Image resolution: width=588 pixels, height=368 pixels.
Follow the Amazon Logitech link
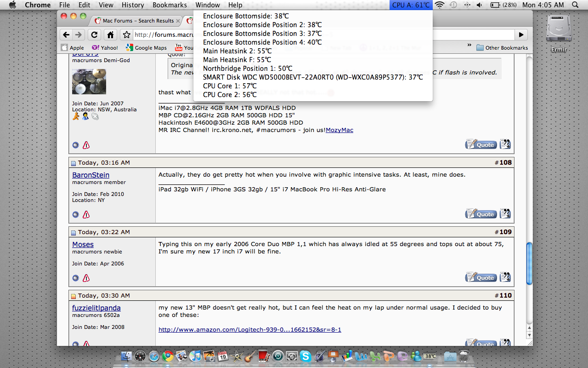(x=250, y=330)
